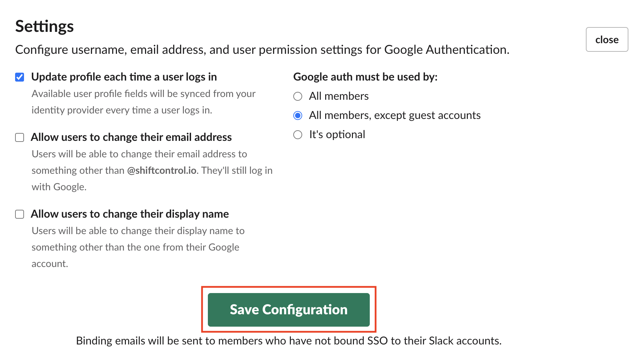Click inside the red highlighted save area
The height and width of the screenshot is (364, 638).
click(x=288, y=310)
